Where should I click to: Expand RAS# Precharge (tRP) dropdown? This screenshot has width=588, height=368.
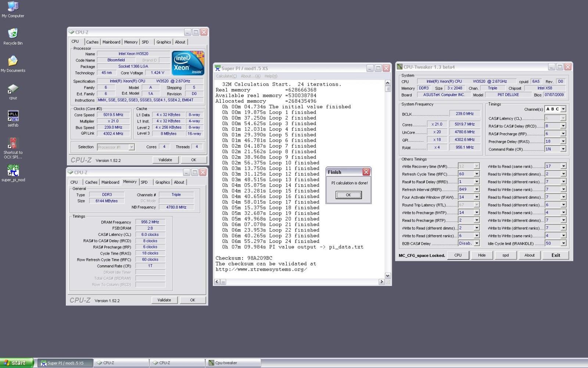[x=563, y=134]
